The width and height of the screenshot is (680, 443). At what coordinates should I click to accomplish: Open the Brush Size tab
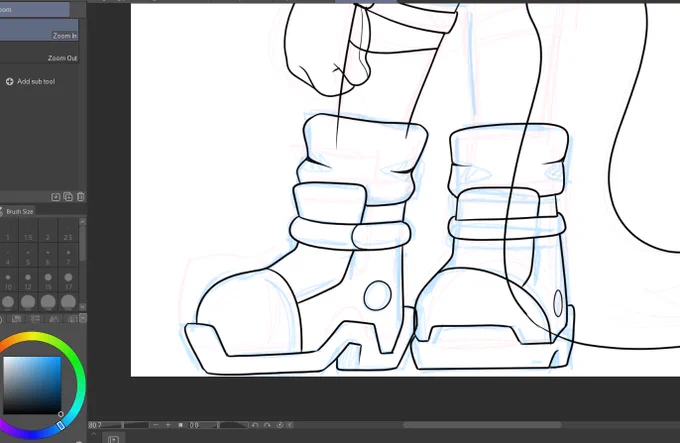[18, 212]
